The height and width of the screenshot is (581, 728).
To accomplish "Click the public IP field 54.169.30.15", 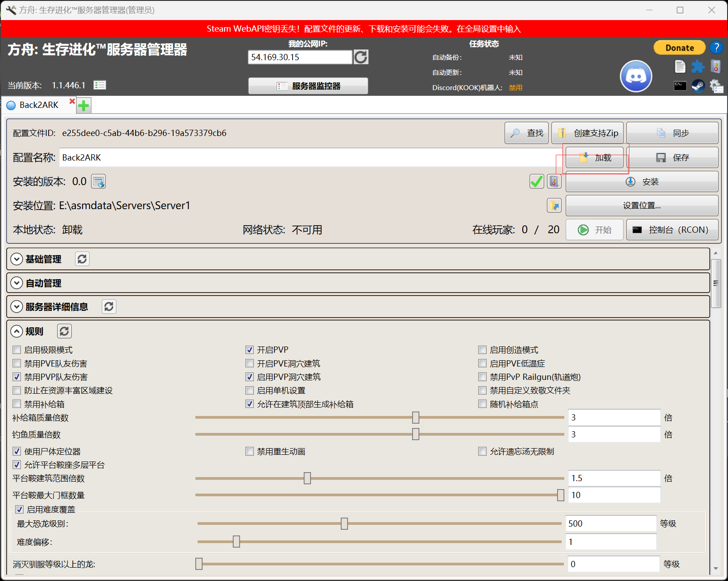I will (x=300, y=57).
